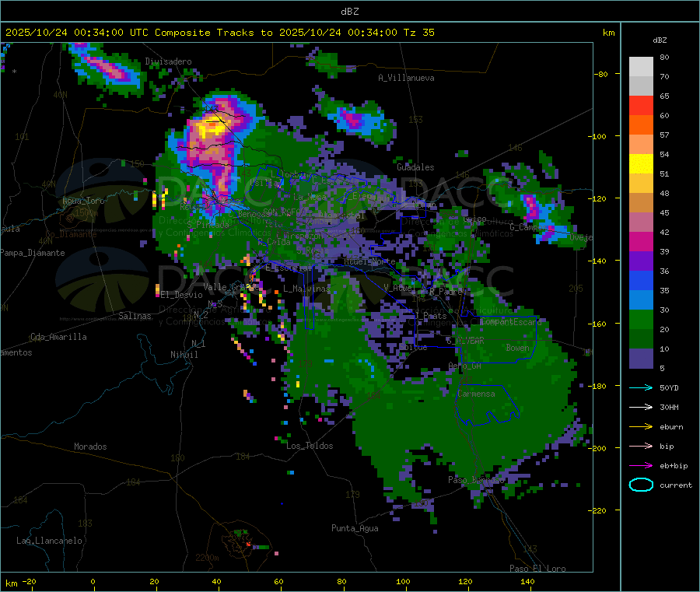Pick the gray 65-70 dBZ swatch
The width and height of the screenshot is (700, 592).
click(x=641, y=86)
